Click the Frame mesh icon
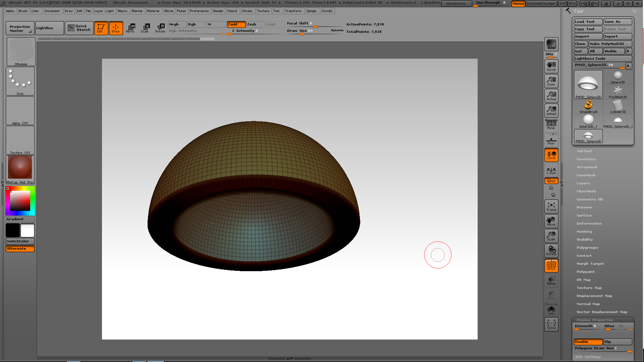This screenshot has width=644, height=362. coord(551,206)
